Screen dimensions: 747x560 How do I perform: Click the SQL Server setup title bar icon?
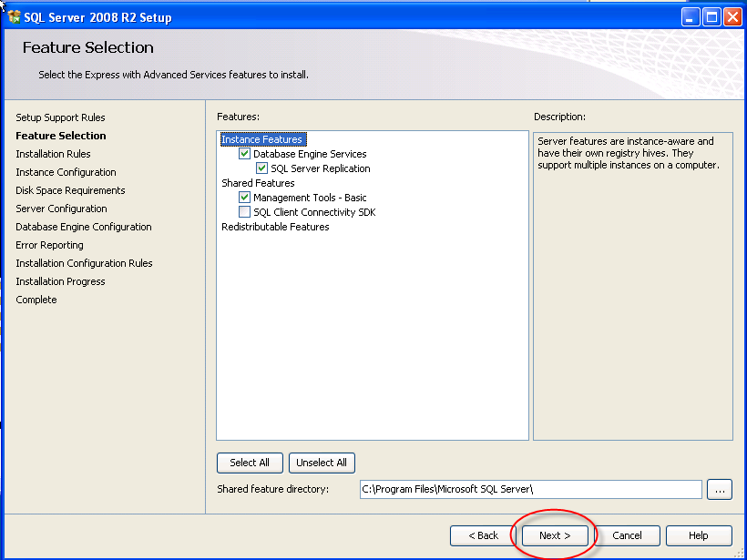tap(15, 17)
